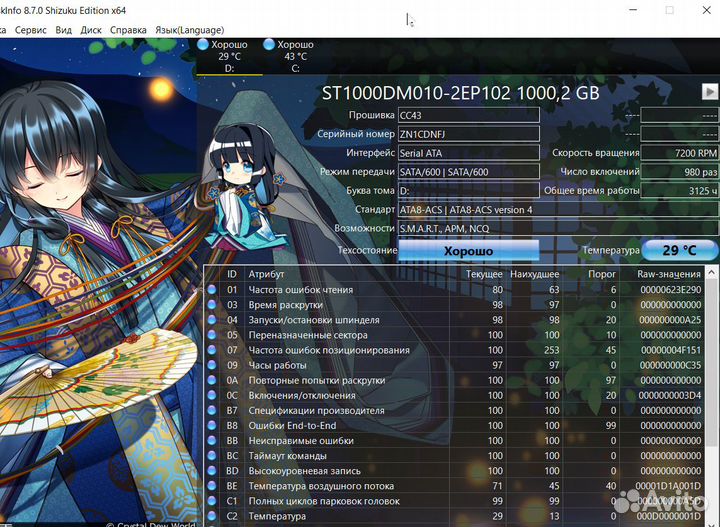Click the blue health orb above C: drive
The height and width of the screenshot is (527, 720).
(x=269, y=45)
